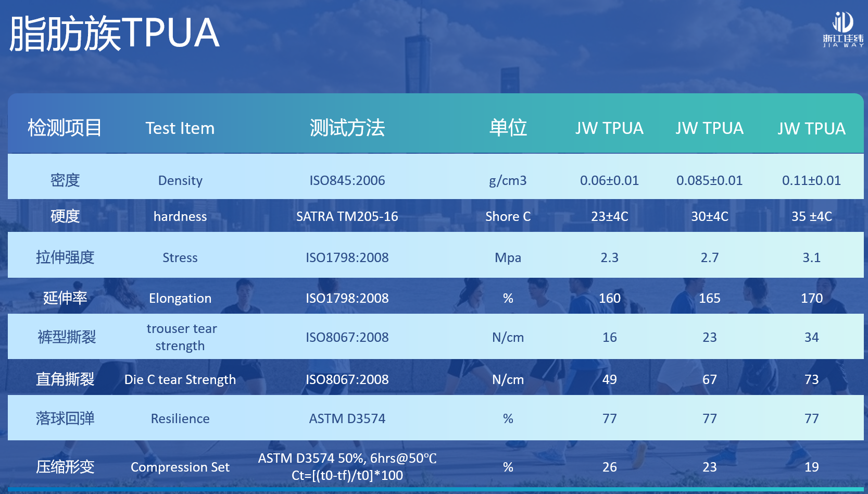868x494 pixels.
Task: Select the elongation value 165
Action: (710, 298)
